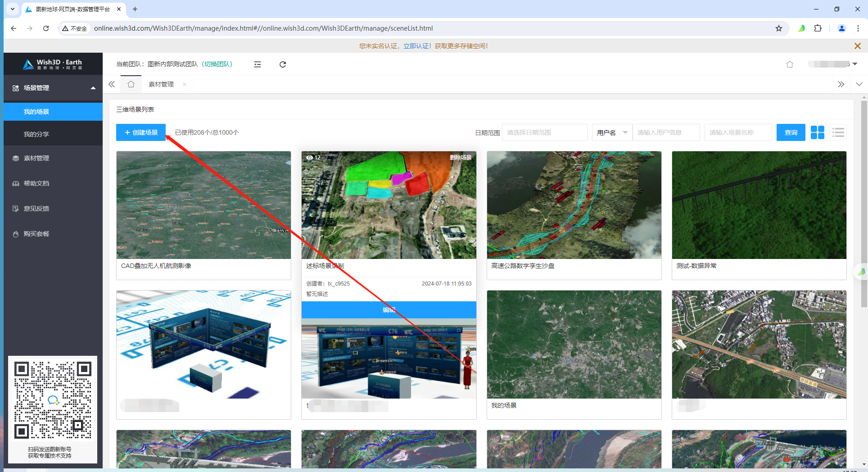Click browser forward arrow
This screenshot has width=868, height=472.
30,28
